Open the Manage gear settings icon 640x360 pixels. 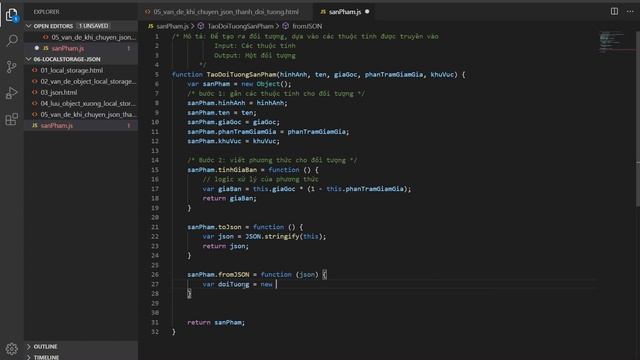[x=12, y=348]
